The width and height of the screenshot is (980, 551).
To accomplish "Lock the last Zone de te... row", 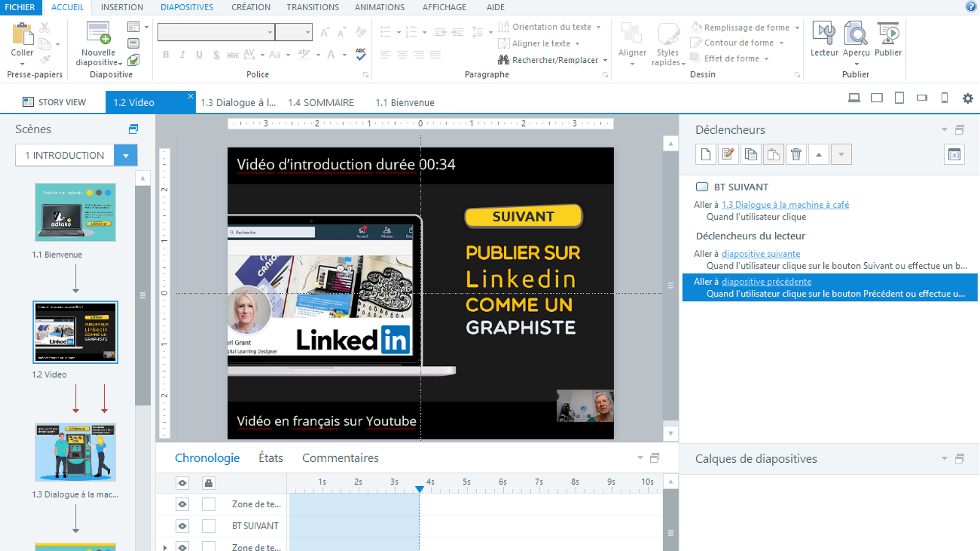I will pos(208,546).
